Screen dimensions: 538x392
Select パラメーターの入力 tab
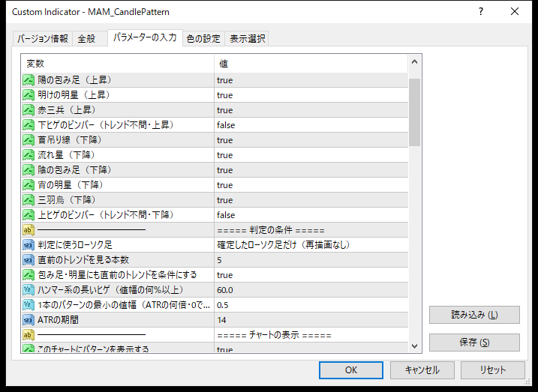click(x=145, y=37)
